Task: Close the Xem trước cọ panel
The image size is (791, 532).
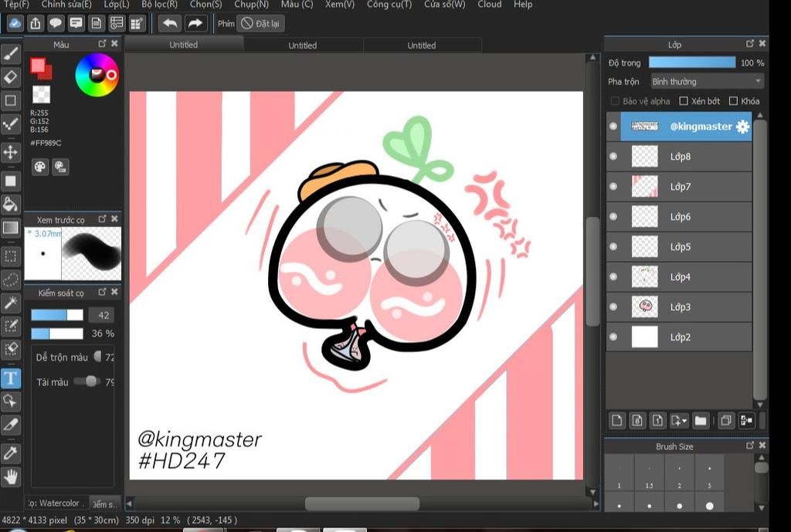Action: (114, 219)
